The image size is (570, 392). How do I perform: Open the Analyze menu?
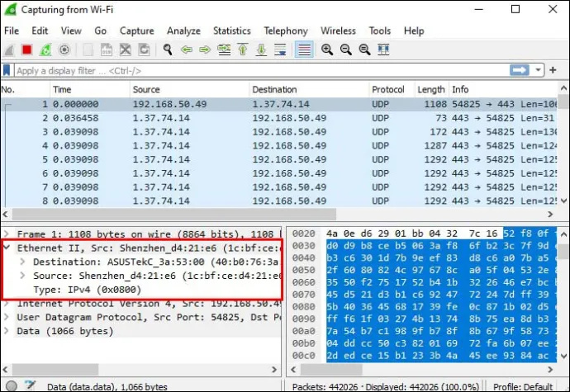coord(183,31)
